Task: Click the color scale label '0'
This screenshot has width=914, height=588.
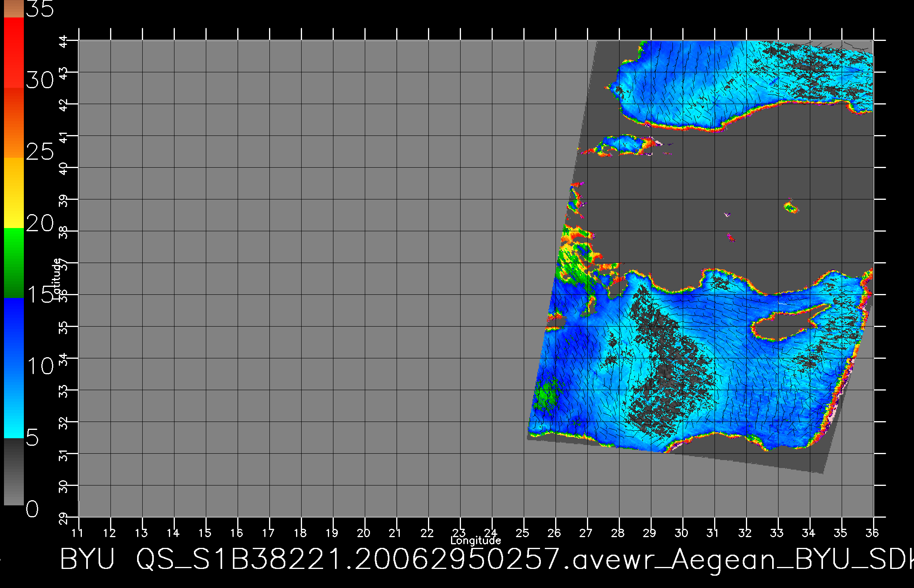Action: [33, 509]
